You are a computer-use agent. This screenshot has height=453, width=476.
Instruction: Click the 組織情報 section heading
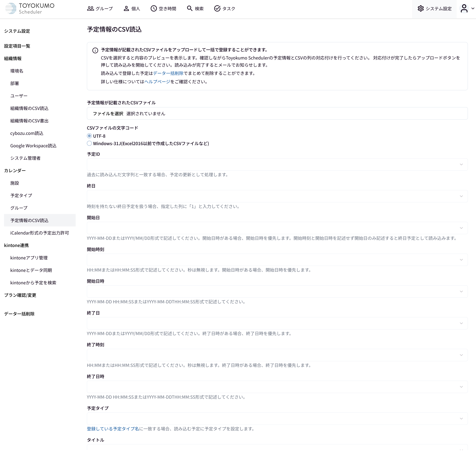tap(13, 58)
